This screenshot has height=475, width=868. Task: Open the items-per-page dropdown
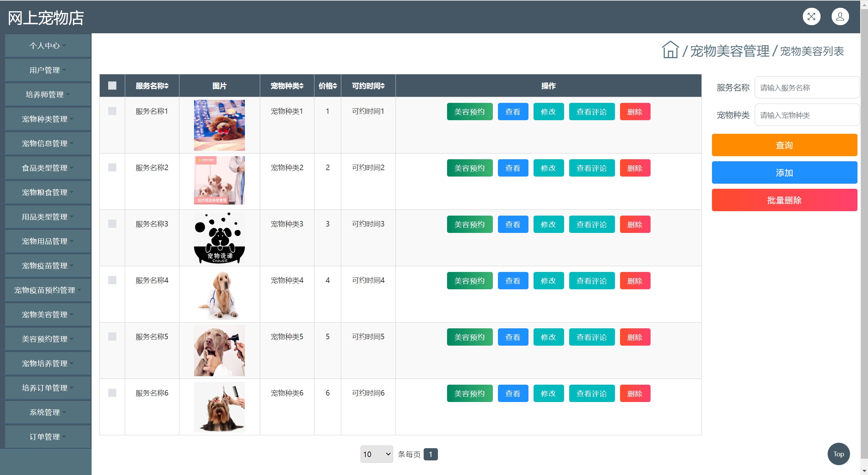tap(376, 454)
